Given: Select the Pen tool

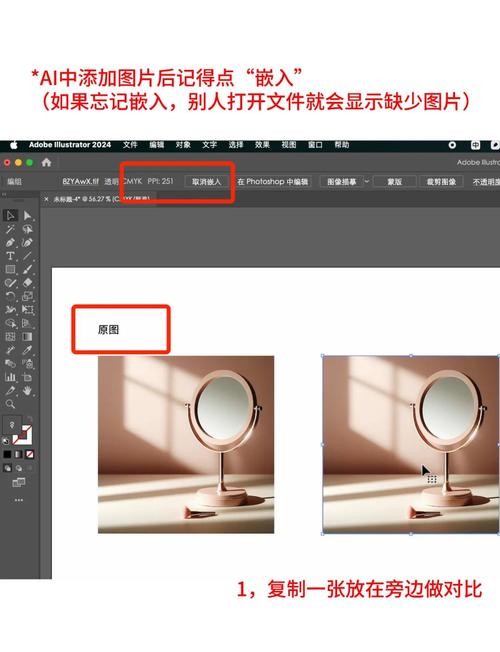Looking at the screenshot, I should pyautogui.click(x=10, y=242).
